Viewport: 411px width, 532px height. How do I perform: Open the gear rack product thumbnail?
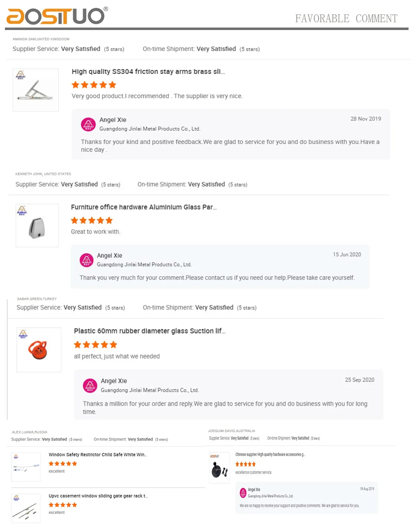pyautogui.click(x=26, y=508)
